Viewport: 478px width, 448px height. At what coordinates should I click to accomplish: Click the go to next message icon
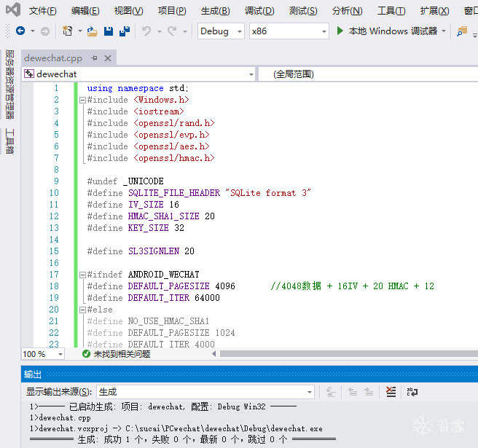(369, 392)
